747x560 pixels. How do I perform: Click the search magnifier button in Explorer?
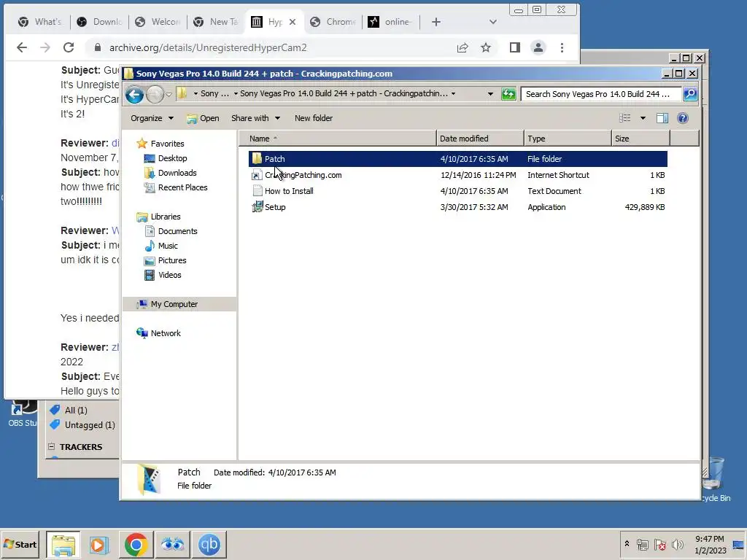[690, 94]
